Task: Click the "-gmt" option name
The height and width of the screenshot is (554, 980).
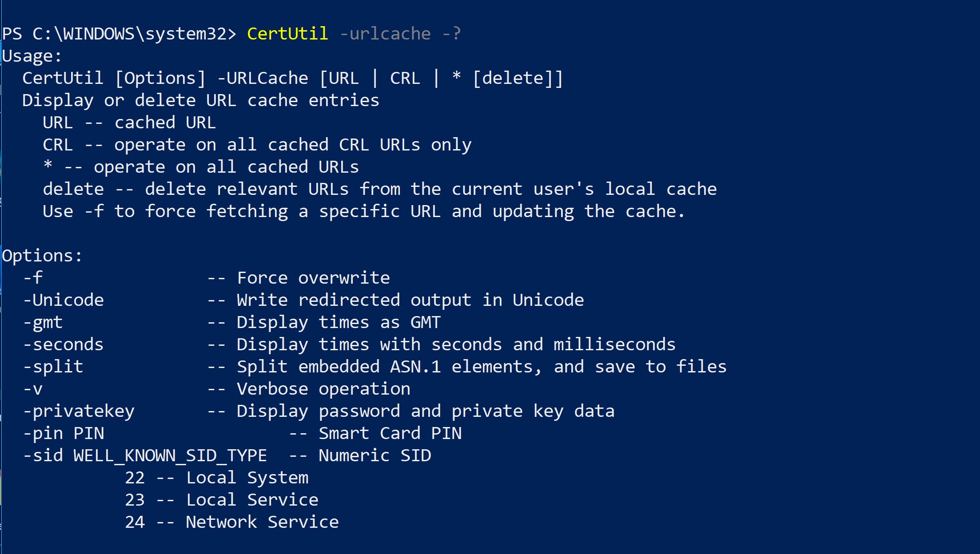Action: (x=43, y=323)
